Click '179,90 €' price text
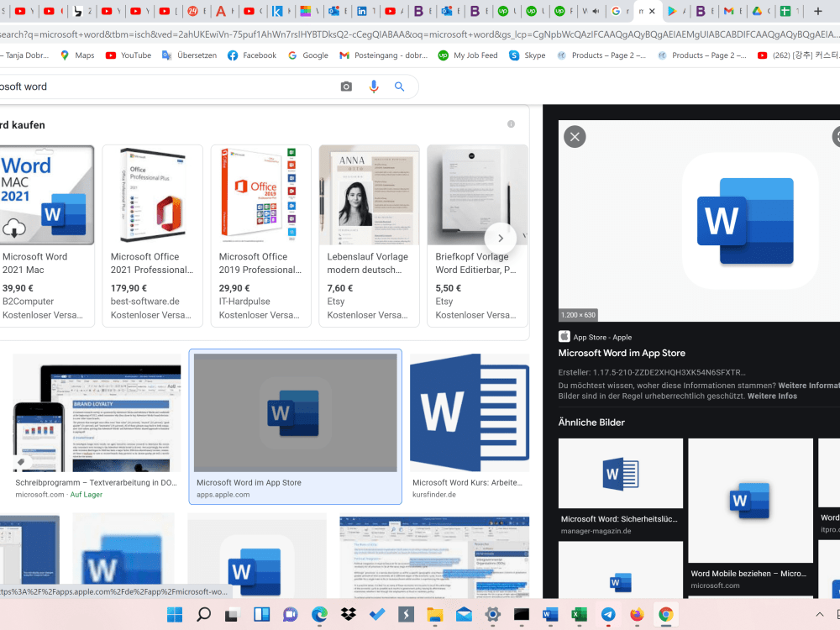 click(x=129, y=288)
